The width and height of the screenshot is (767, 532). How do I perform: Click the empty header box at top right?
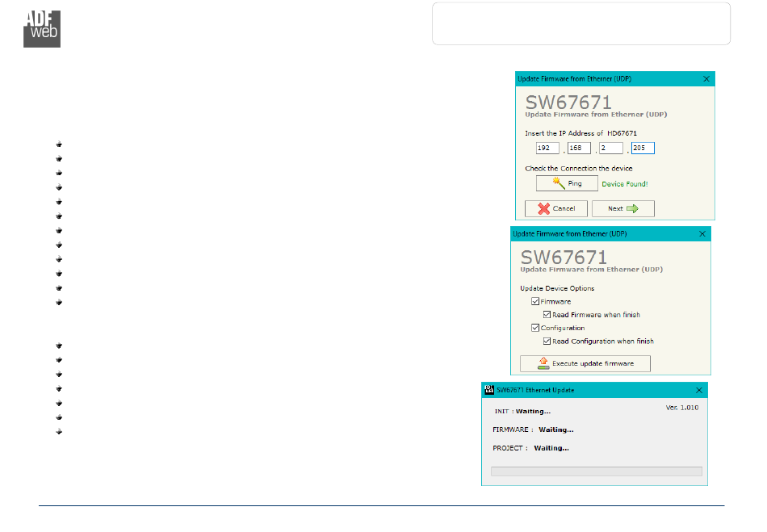click(x=581, y=23)
